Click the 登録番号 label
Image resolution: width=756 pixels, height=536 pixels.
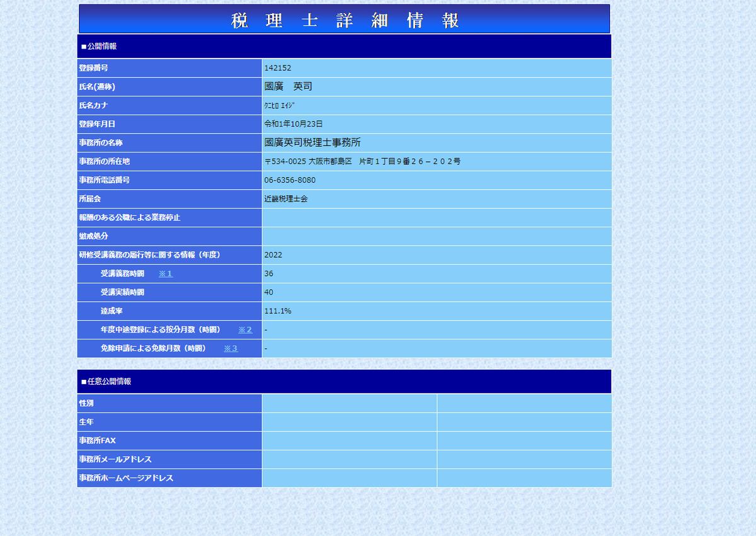click(x=93, y=68)
